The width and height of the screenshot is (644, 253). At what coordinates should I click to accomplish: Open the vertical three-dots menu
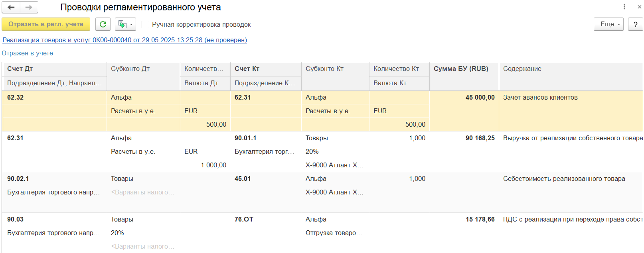[624, 7]
